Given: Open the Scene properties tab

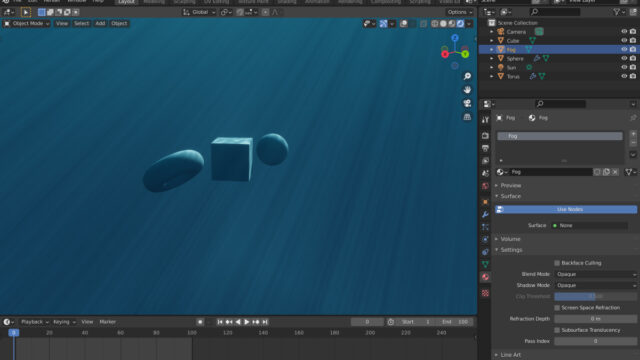Looking at the screenshot, I should click(485, 173).
